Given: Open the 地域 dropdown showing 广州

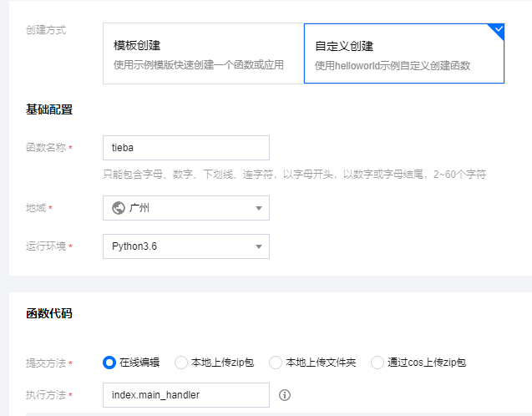Looking at the screenshot, I should coord(185,208).
